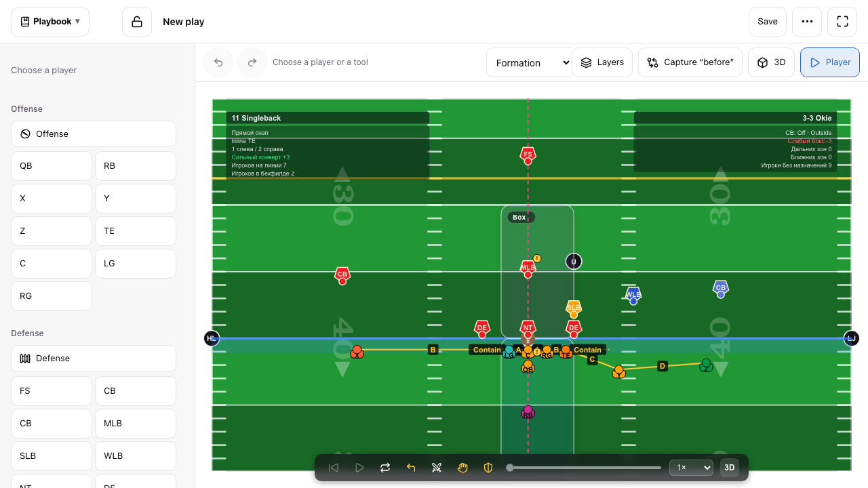Save the play
Screen dimensions: 868x488
768,22
